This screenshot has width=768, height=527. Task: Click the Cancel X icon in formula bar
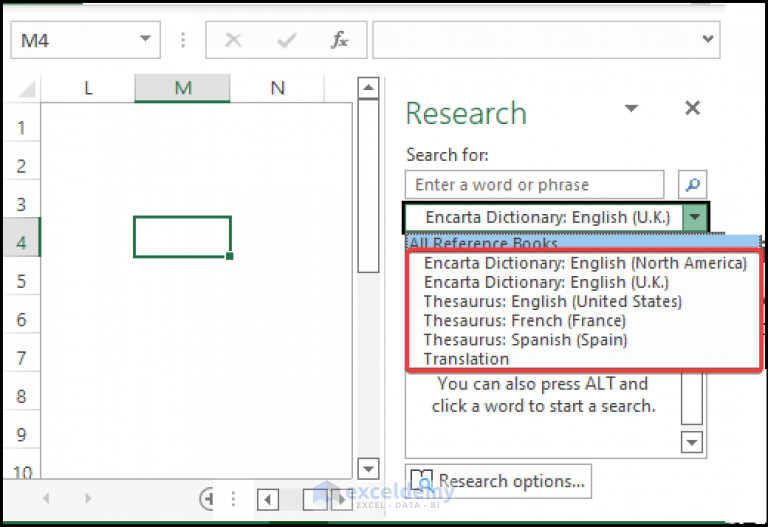coord(233,40)
